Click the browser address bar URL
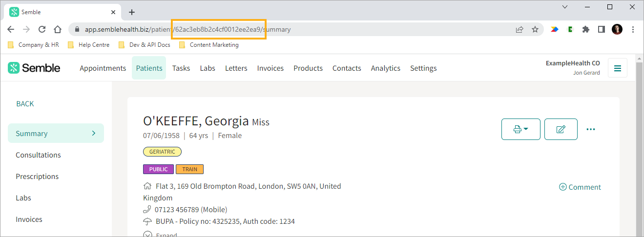This screenshot has height=237, width=644. [187, 29]
